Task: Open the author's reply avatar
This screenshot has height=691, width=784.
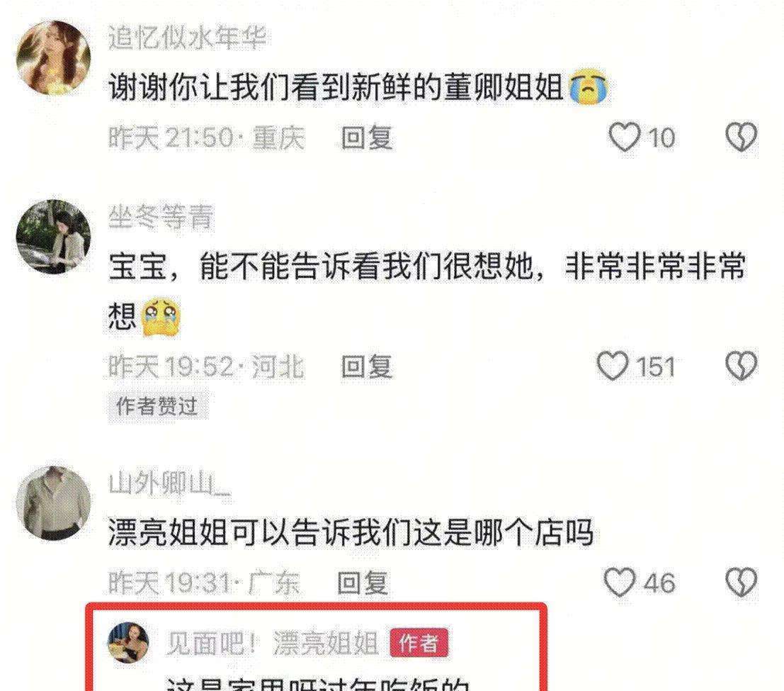Action: 128,643
